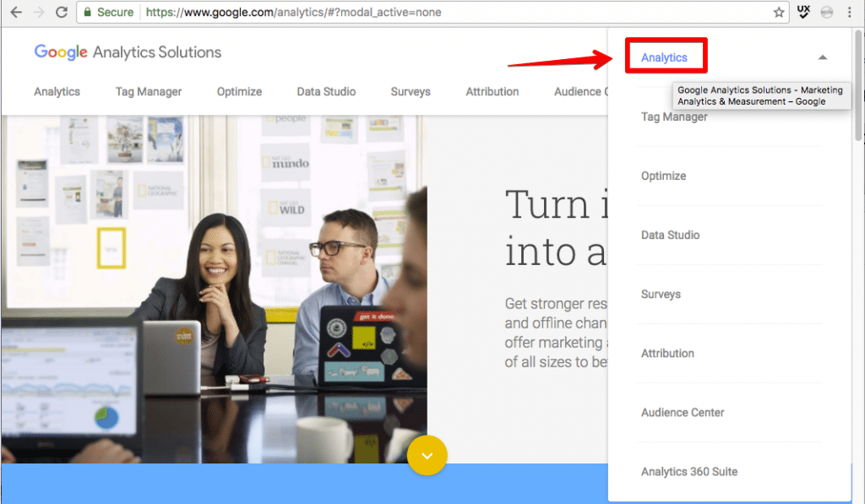Select Surveys in the dropdown panel
The image size is (865, 504).
coord(661,295)
